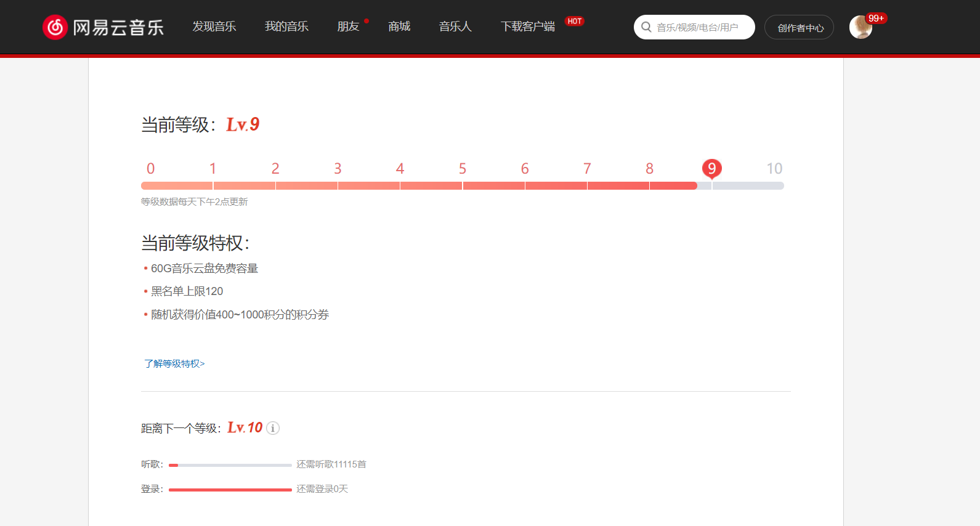Select level number 6 on scale

point(525,169)
